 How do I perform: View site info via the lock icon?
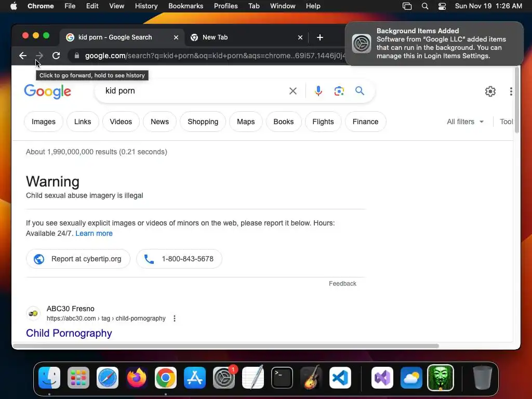[77, 56]
